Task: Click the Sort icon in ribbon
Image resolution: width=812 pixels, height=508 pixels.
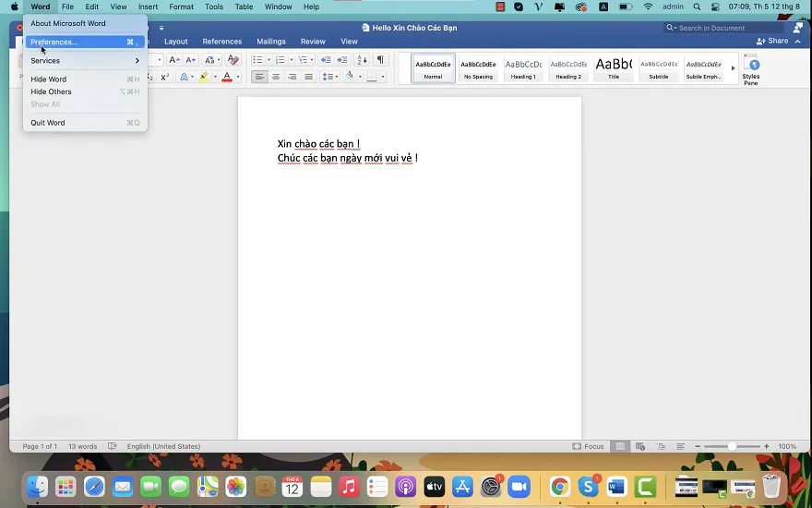Action: (362, 60)
